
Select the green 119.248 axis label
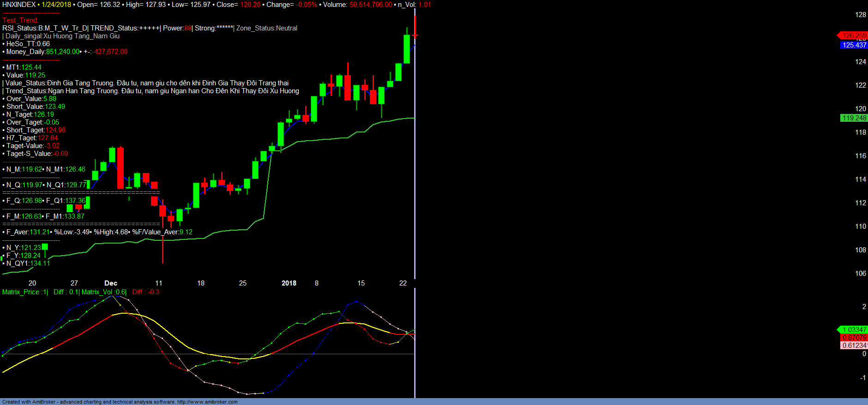click(x=854, y=118)
